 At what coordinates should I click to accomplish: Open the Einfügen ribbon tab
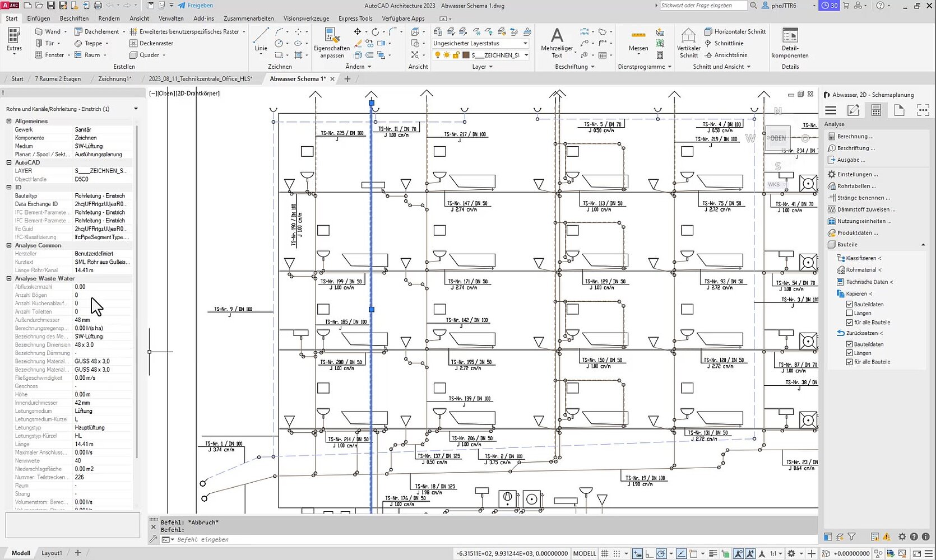coord(38,18)
